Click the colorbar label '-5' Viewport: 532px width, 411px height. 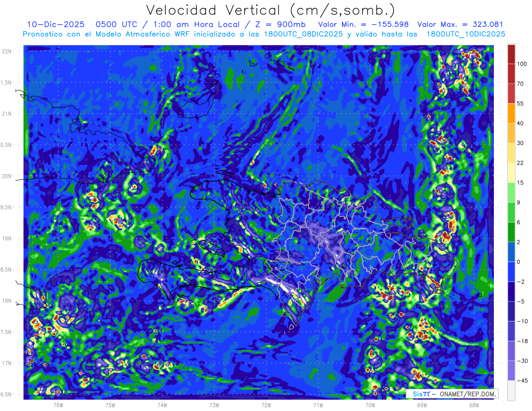pos(521,301)
